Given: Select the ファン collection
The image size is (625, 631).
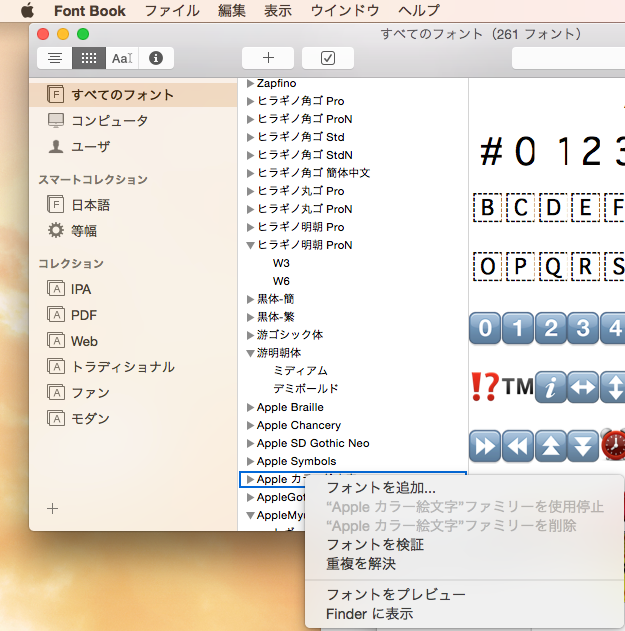Looking at the screenshot, I should [x=133, y=392].
